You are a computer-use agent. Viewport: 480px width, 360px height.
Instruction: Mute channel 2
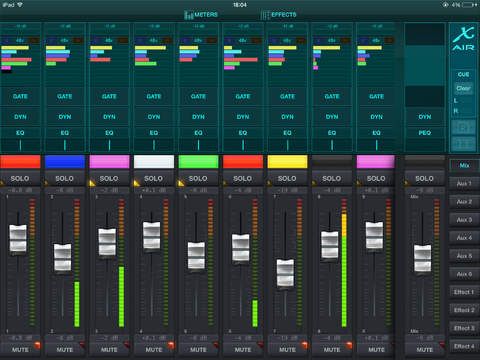coord(65,350)
